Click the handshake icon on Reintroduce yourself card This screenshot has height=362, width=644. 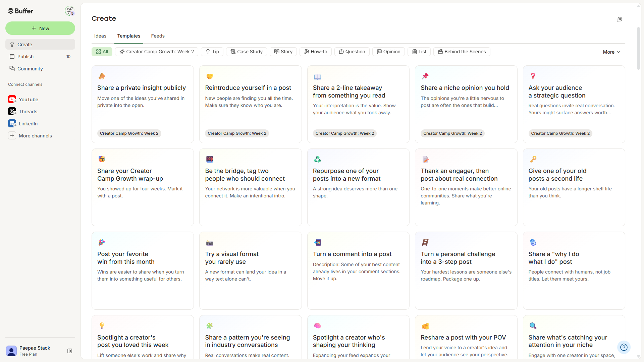pyautogui.click(x=210, y=76)
